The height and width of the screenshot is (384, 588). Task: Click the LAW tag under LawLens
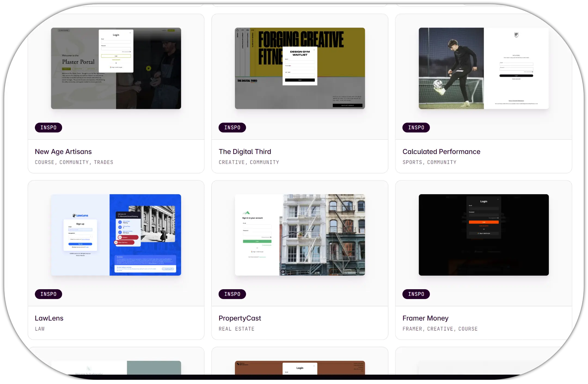click(x=40, y=329)
